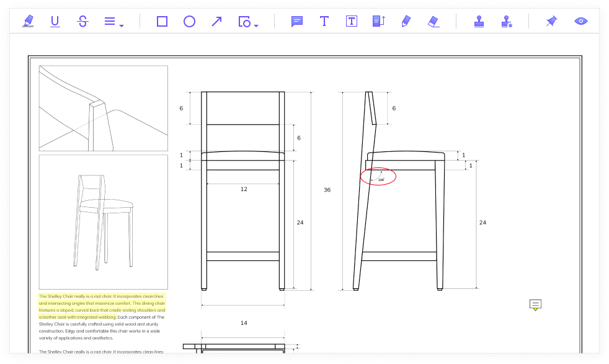Open the custom stamp tool
Image resolution: width=609 pixels, height=364 pixels.
coord(506,21)
